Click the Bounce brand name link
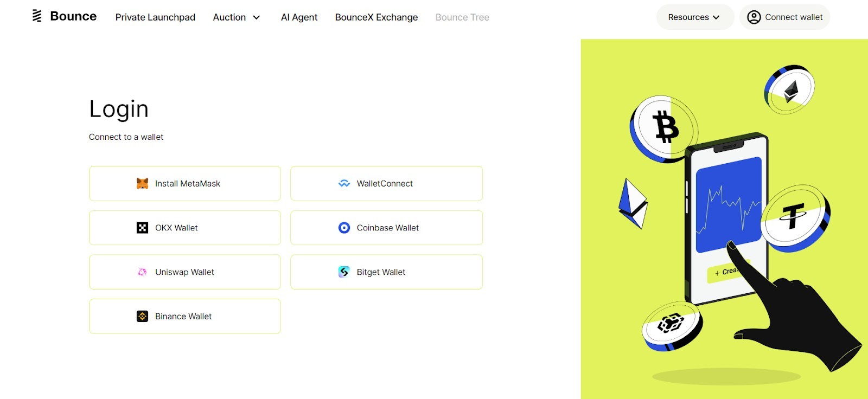Image resolution: width=868 pixels, height=399 pixels. pyautogui.click(x=73, y=16)
